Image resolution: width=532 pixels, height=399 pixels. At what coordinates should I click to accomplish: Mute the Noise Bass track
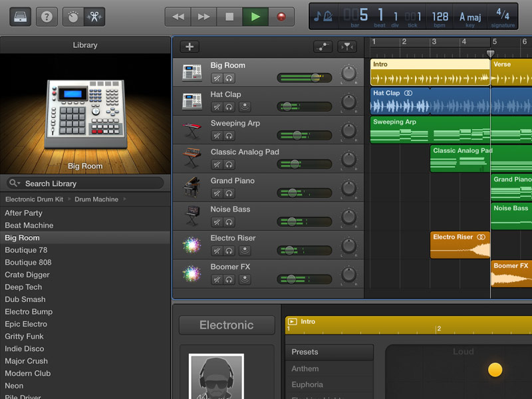click(217, 222)
